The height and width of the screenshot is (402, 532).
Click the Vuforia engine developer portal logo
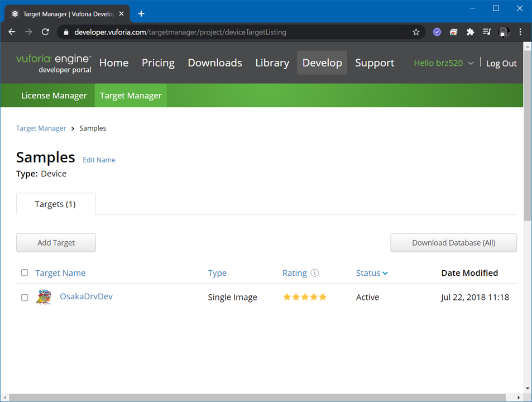[x=54, y=64]
